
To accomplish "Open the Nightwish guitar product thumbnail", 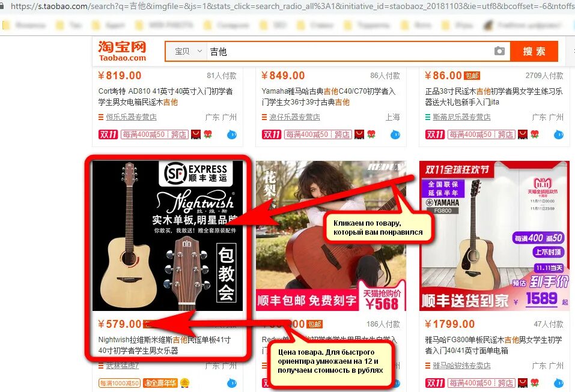I will pyautogui.click(x=168, y=235).
